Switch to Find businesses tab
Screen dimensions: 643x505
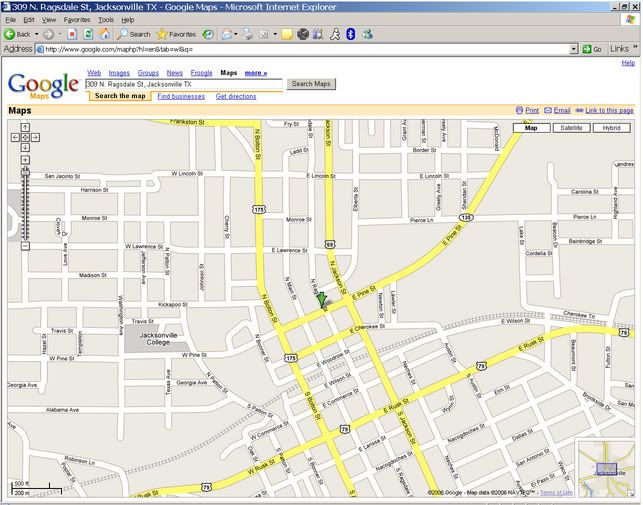pyautogui.click(x=181, y=96)
